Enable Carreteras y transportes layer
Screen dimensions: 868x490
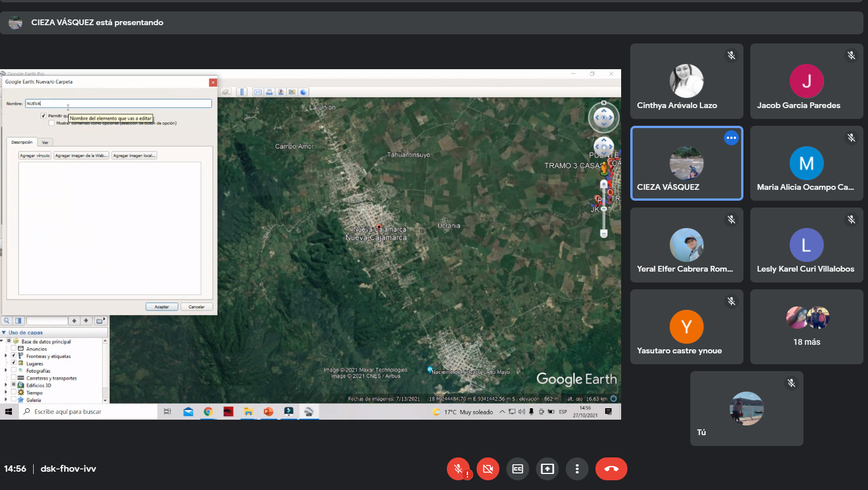pos(14,377)
